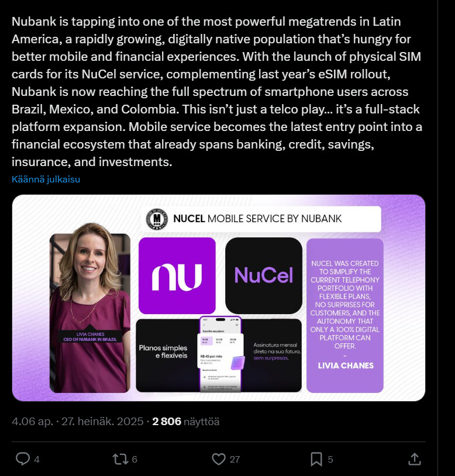Click the black NuCel logo tile
Viewport: 455px width, 476px height.
point(263,275)
